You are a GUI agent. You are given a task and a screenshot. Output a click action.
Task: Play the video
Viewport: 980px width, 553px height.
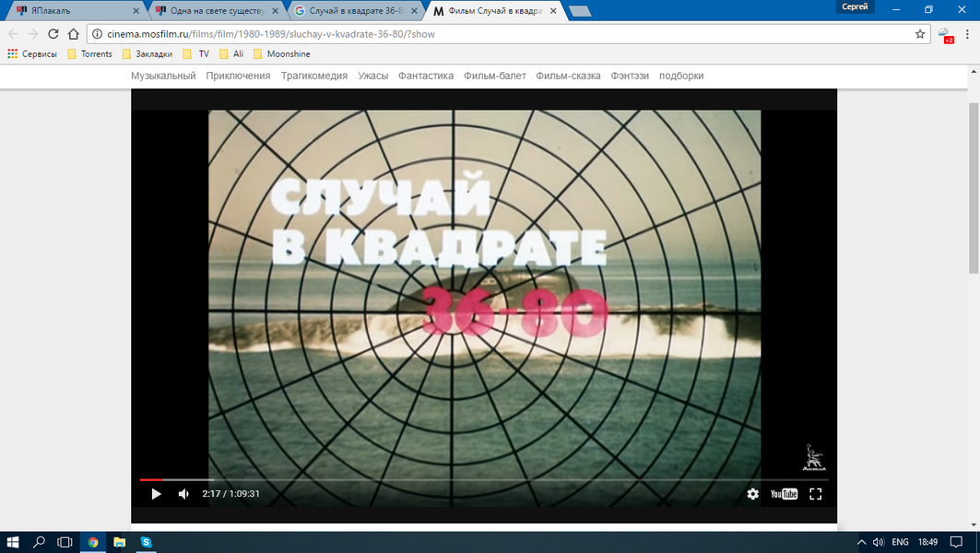pos(156,494)
